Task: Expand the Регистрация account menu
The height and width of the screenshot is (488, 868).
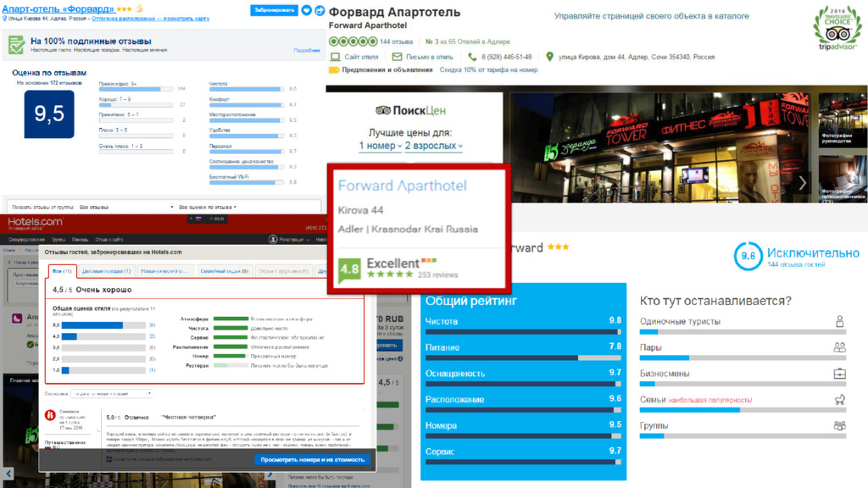Action: 294,240
